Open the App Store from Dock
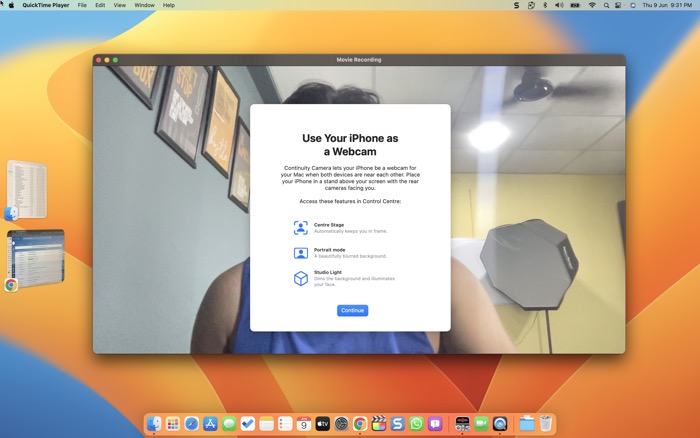The height and width of the screenshot is (438, 700). [x=210, y=423]
